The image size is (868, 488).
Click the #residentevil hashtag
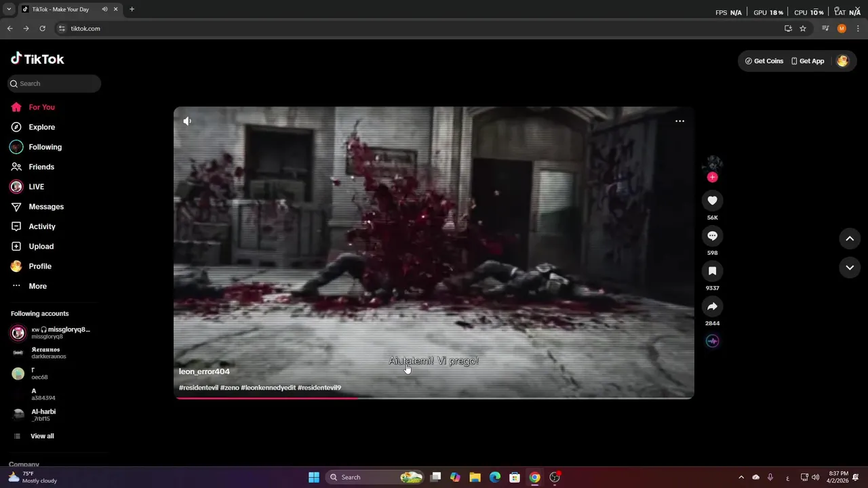click(x=199, y=388)
